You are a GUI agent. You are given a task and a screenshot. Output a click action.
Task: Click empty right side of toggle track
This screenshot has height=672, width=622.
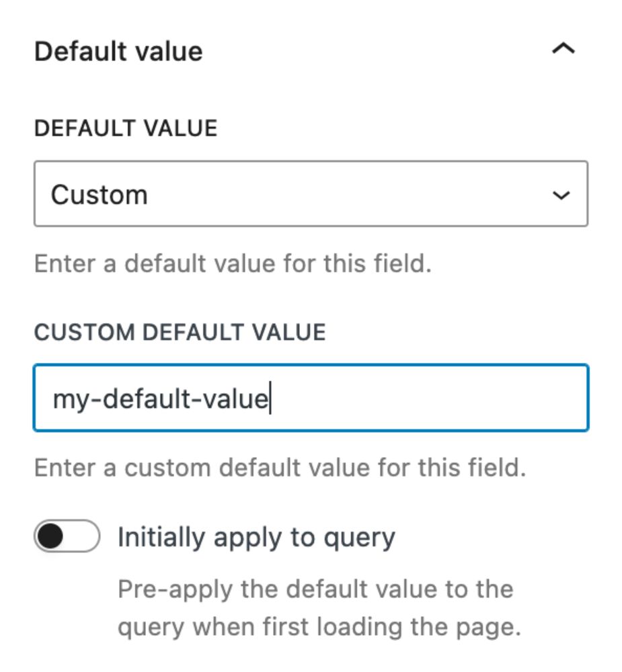[x=85, y=537]
